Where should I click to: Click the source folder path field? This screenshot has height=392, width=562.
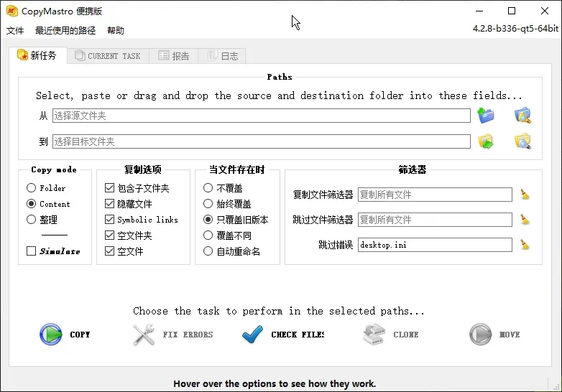click(x=261, y=116)
